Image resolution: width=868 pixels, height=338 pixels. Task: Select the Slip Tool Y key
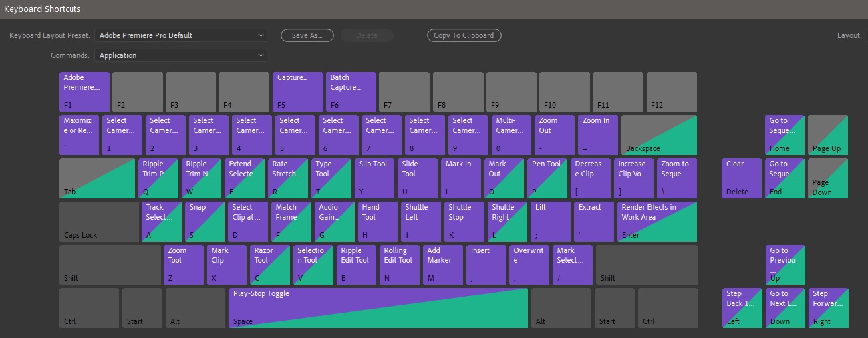(x=374, y=178)
